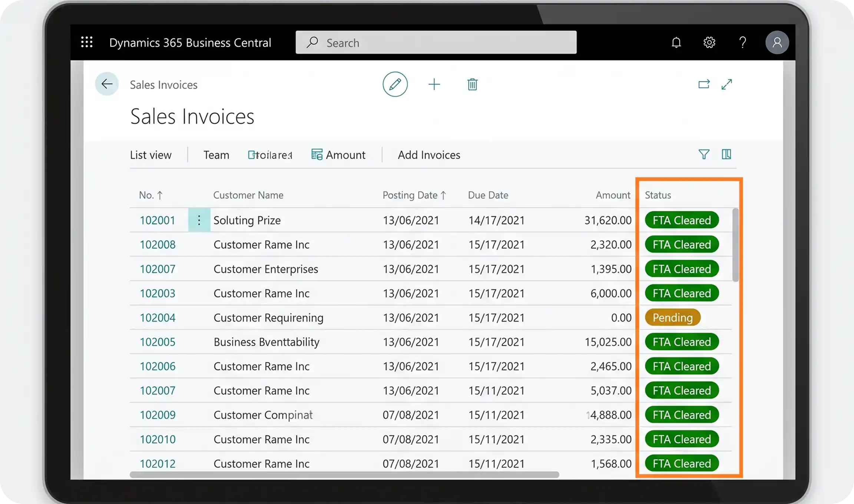Click amount cell 5,037.00
Image resolution: width=854 pixels, height=504 pixels.
[x=611, y=391]
